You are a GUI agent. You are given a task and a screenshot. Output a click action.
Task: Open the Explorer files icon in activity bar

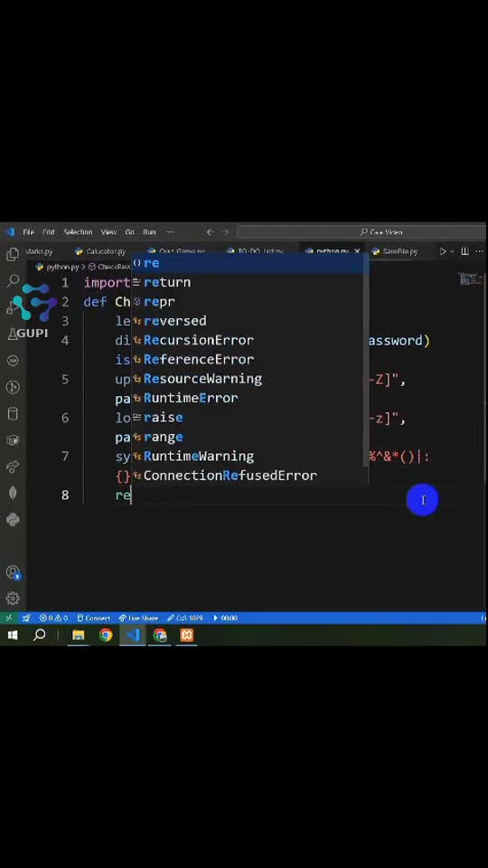(12, 254)
